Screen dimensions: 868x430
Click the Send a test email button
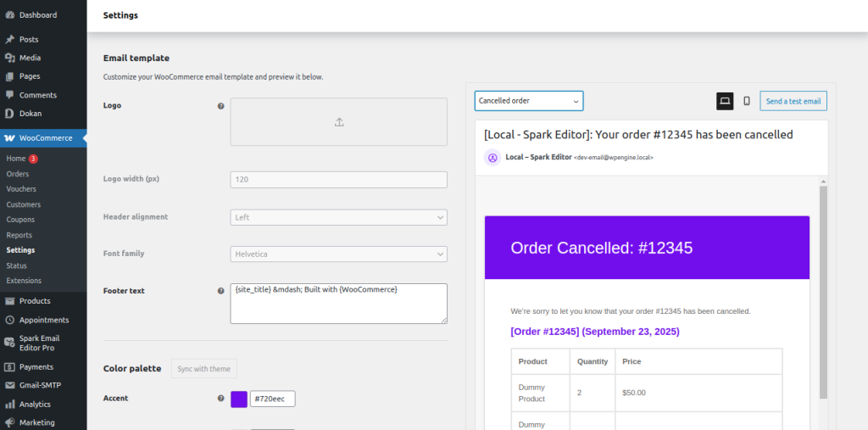[793, 101]
